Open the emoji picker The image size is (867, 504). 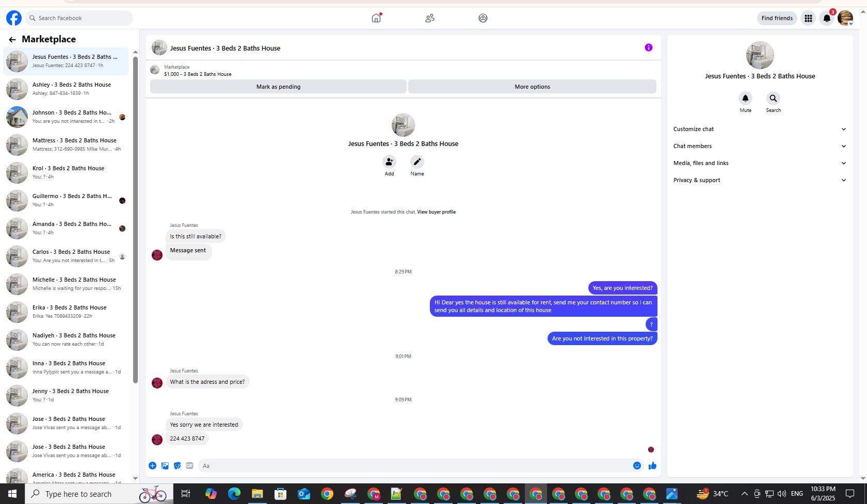(x=637, y=466)
